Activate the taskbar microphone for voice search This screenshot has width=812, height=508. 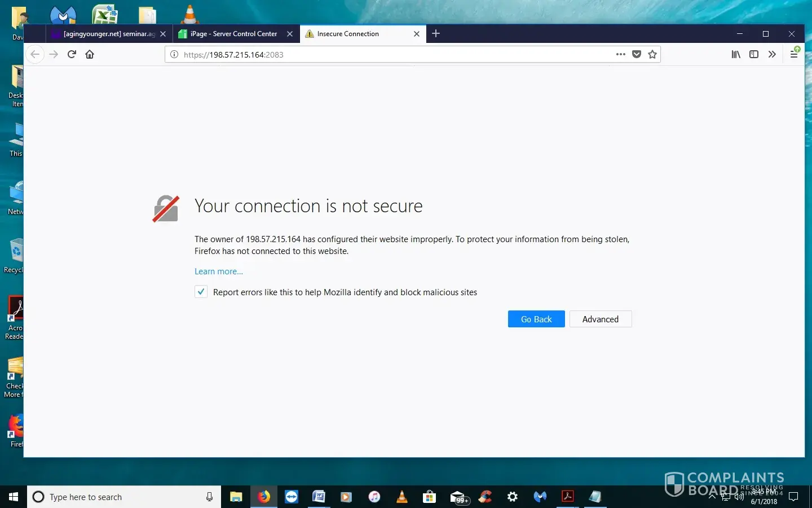pyautogui.click(x=209, y=497)
